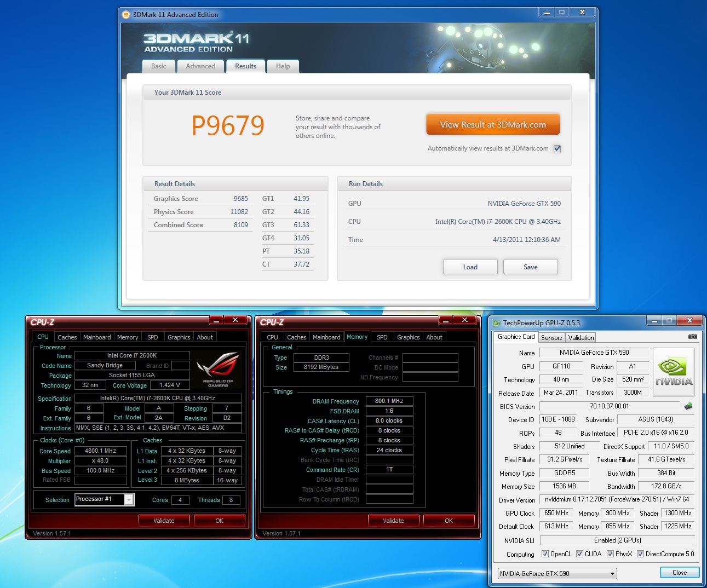The height and width of the screenshot is (588, 707).
Task: Switch to the Validation tab in GPU-Z
Action: [x=580, y=338]
